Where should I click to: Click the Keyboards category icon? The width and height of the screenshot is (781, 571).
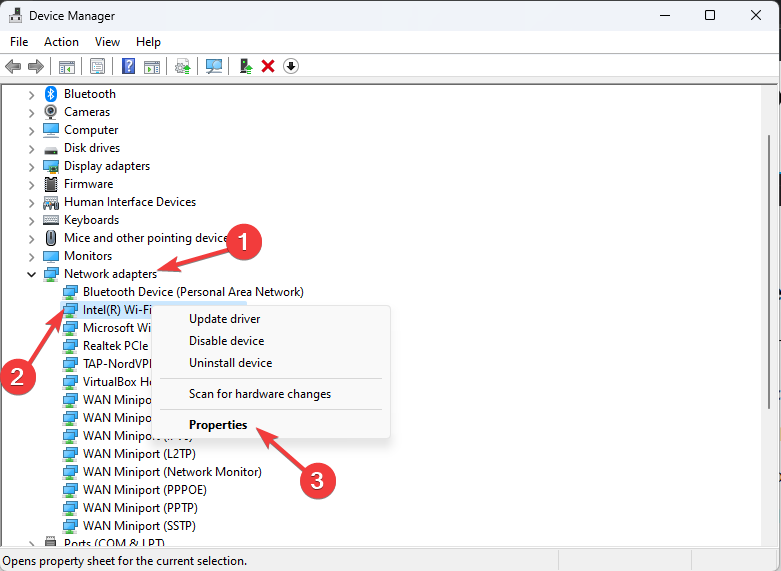tap(51, 220)
